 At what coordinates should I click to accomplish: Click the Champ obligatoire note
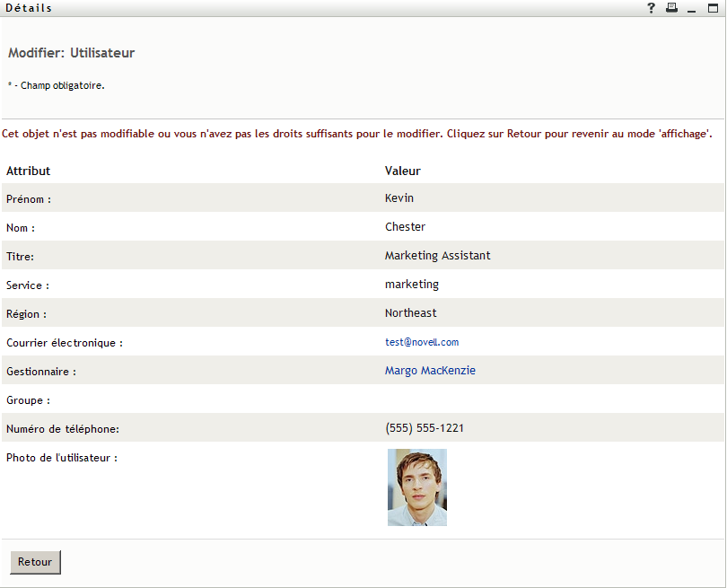[x=59, y=86]
